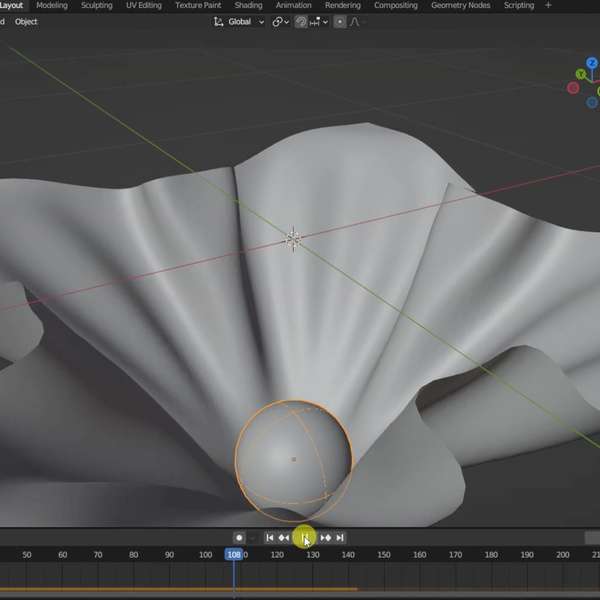This screenshot has height=600, width=600.
Task: Open the Object menu in the viewport header
Action: click(x=26, y=22)
